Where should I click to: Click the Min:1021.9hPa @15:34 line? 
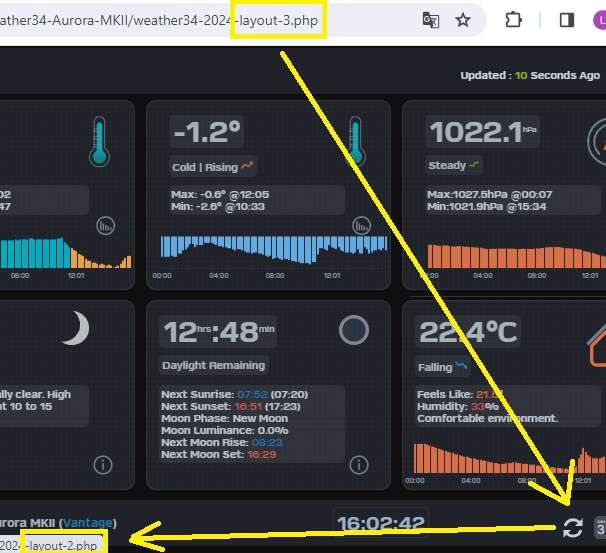point(487,207)
